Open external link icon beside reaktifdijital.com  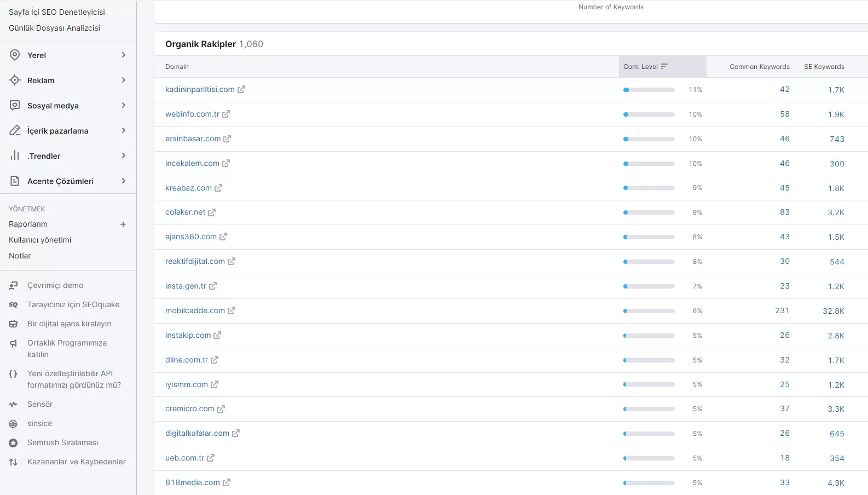pos(232,261)
